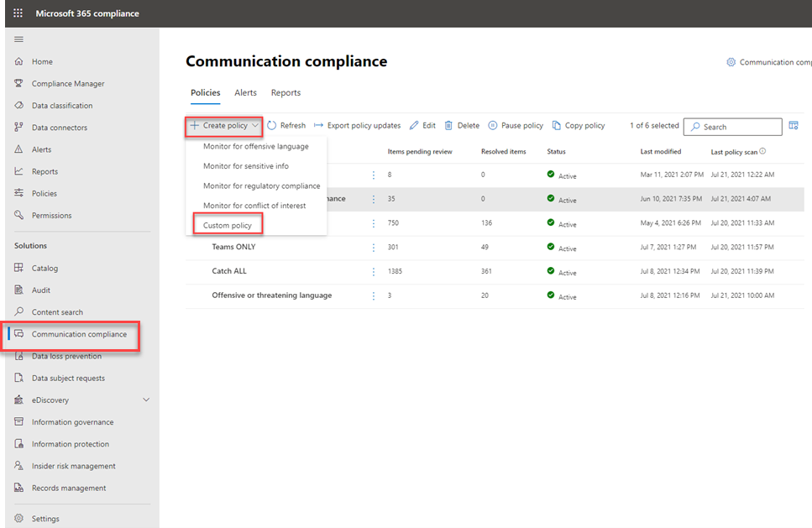Click the Refresh icon in toolbar
This screenshot has height=528, width=812.
[272, 125]
